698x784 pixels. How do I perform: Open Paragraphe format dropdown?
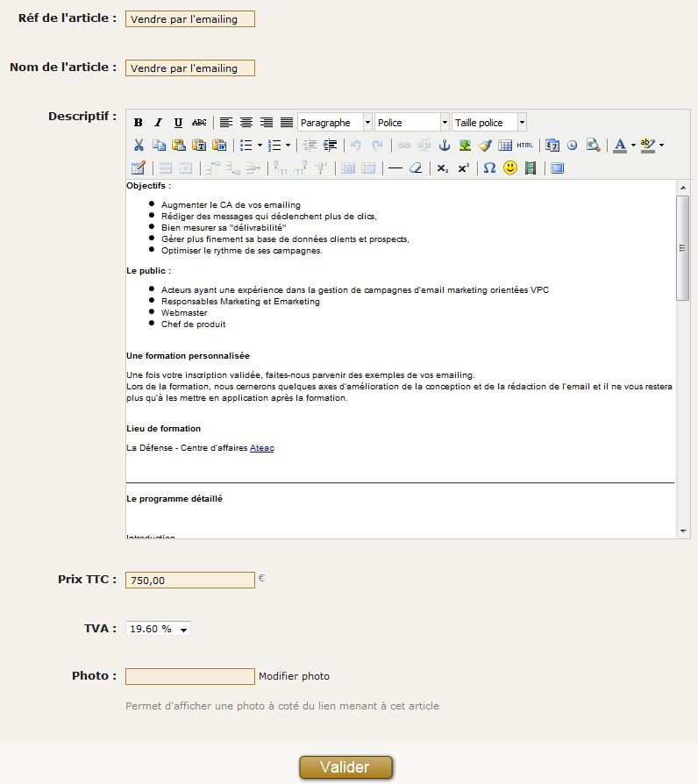(x=335, y=123)
